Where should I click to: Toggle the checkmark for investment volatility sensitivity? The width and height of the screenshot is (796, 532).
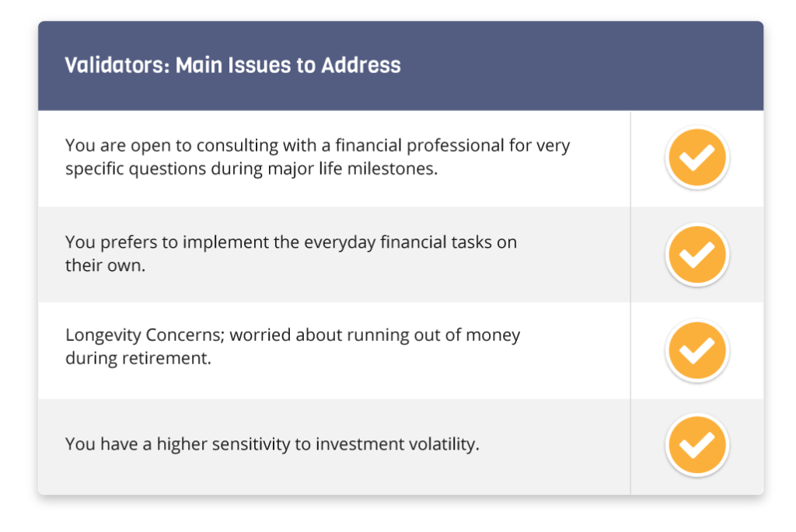coord(696,446)
